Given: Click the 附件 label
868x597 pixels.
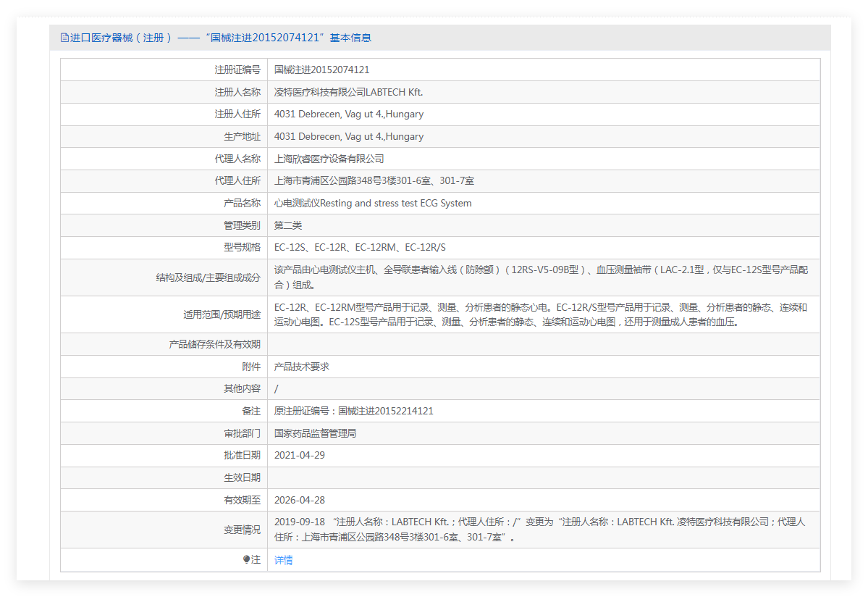Looking at the screenshot, I should point(251,367).
